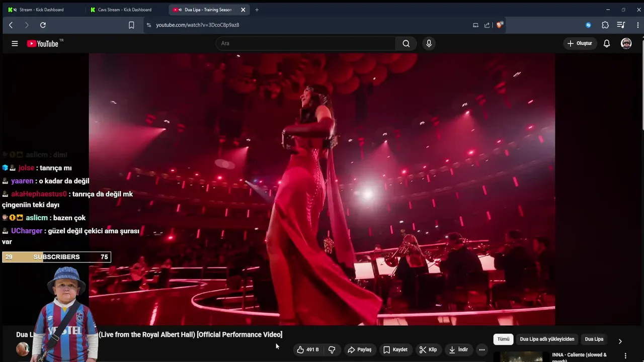Image resolution: width=644 pixels, height=362 pixels.
Task: Reload the page
Action: (43, 25)
